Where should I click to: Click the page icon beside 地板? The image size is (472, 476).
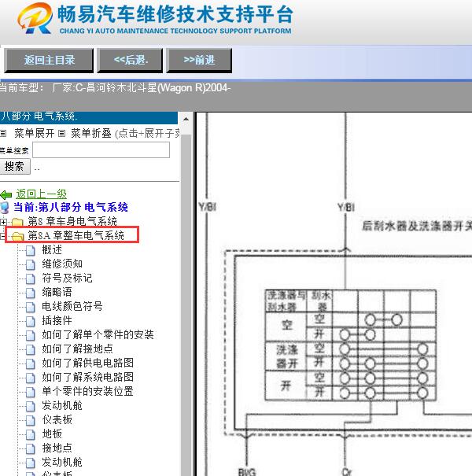(x=31, y=435)
